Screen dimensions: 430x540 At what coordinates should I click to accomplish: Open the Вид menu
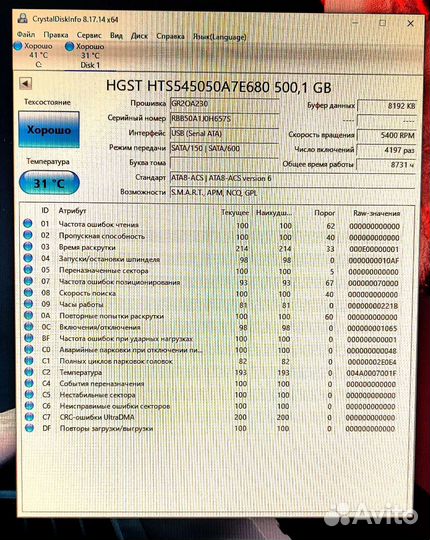116,35
